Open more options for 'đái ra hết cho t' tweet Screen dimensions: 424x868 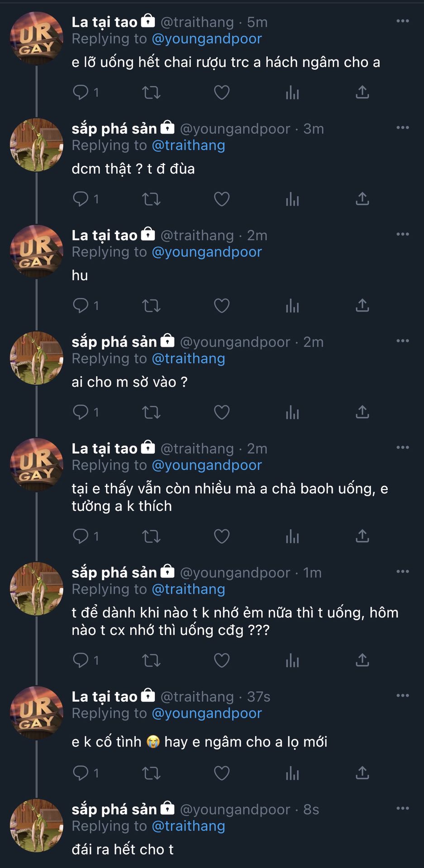pos(402,808)
